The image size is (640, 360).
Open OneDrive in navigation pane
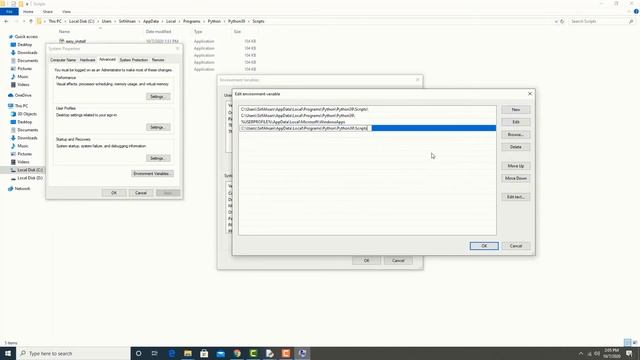[x=23, y=96]
